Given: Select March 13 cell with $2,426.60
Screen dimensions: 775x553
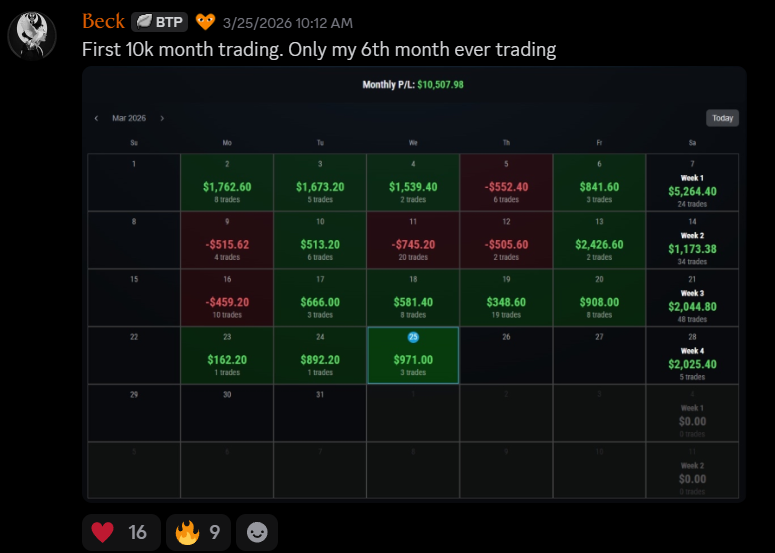Looking at the screenshot, I should pyautogui.click(x=599, y=240).
